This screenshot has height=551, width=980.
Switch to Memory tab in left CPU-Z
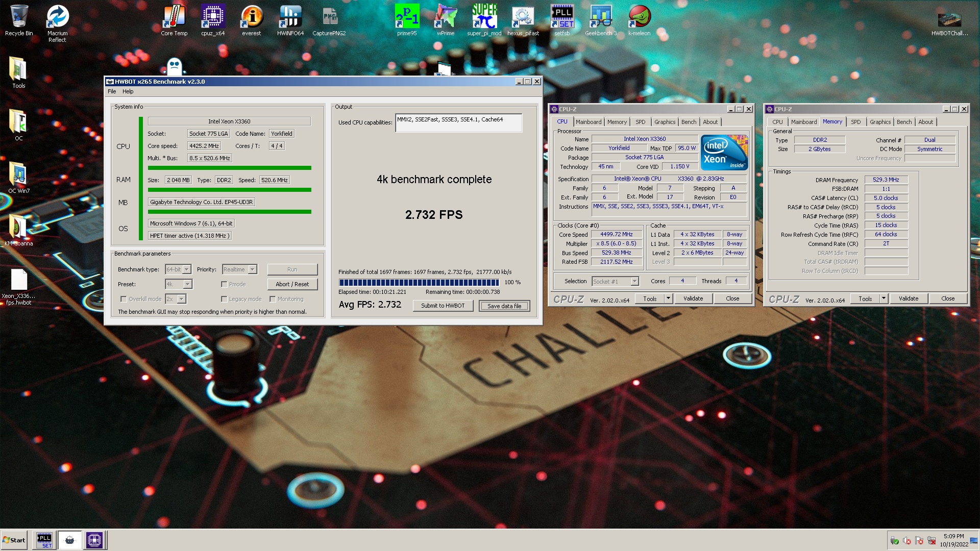tap(617, 122)
